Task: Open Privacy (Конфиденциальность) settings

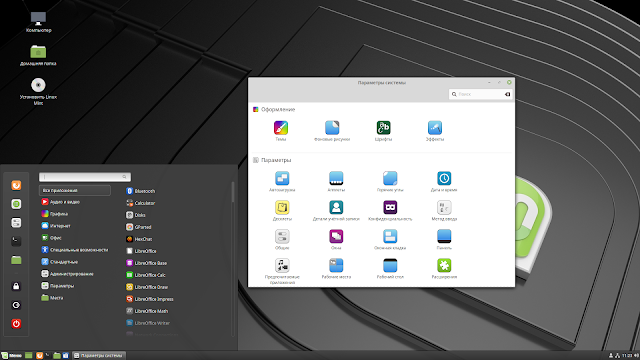Action: pyautogui.click(x=390, y=210)
